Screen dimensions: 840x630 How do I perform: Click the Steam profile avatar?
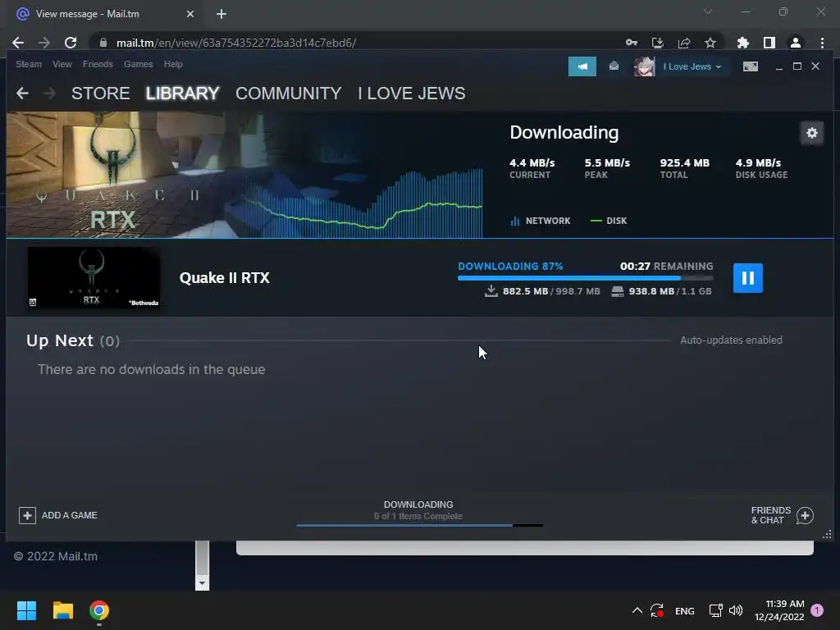point(644,66)
